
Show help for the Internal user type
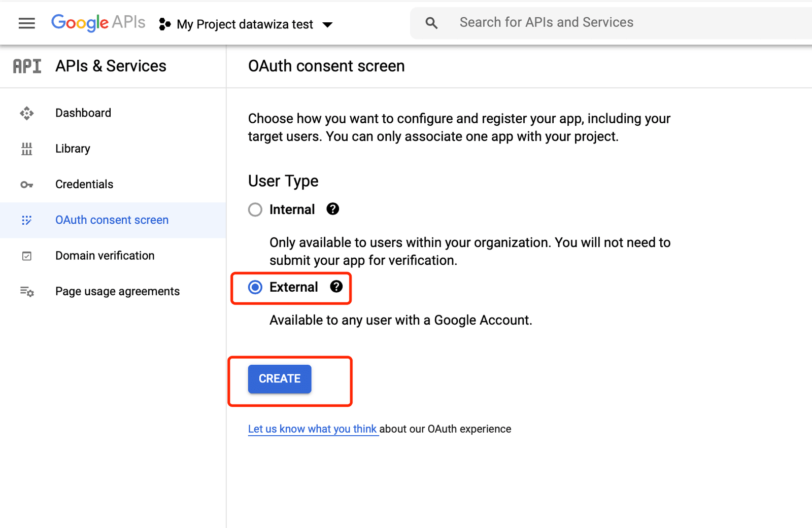pyautogui.click(x=333, y=209)
